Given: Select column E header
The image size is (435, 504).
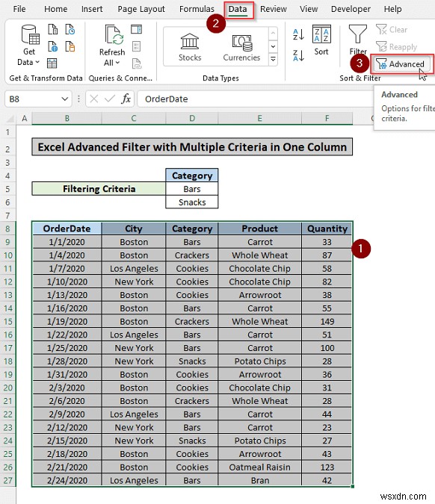Looking at the screenshot, I should (259, 118).
